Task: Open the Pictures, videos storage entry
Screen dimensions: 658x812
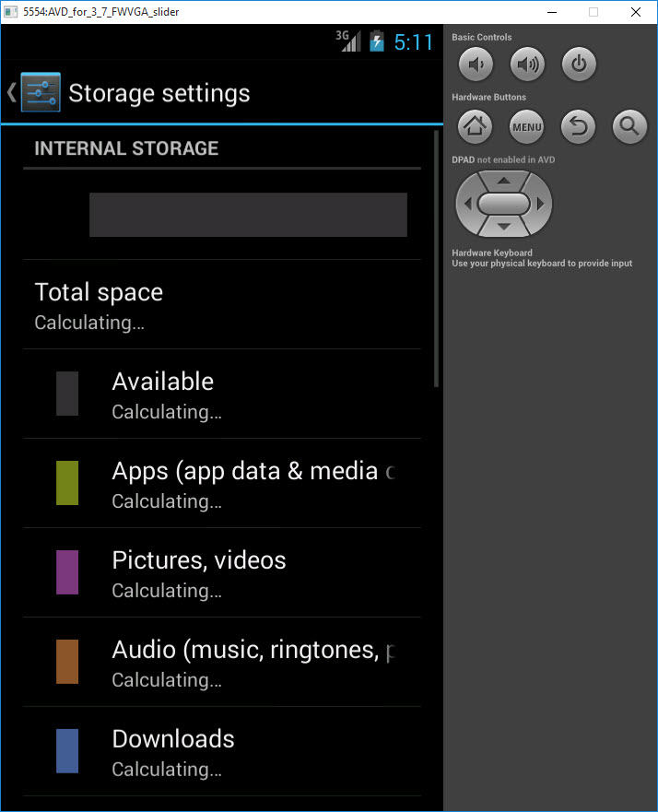Action: click(222, 572)
